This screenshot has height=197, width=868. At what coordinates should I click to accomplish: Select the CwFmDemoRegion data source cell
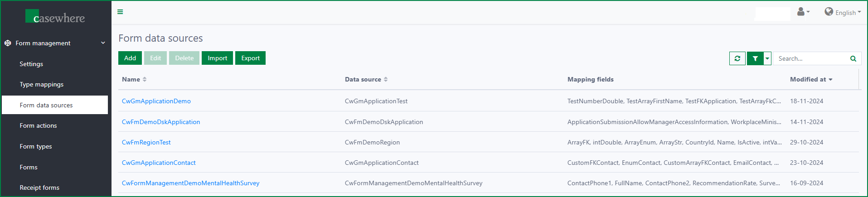[372, 142]
